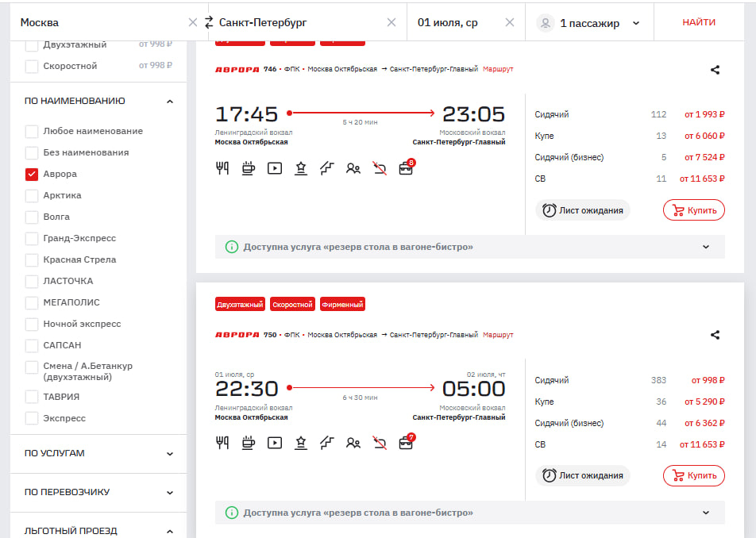Collapse the ПО НАИМЕНОВАНИЮ section
Image resolution: width=756 pixels, height=538 pixels.
170,102
